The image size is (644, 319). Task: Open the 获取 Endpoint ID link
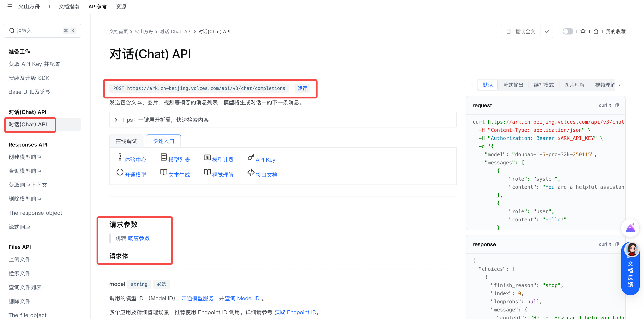tap(295, 312)
